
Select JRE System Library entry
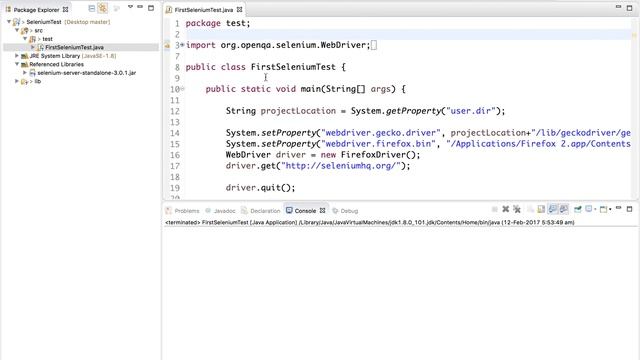pos(69,56)
